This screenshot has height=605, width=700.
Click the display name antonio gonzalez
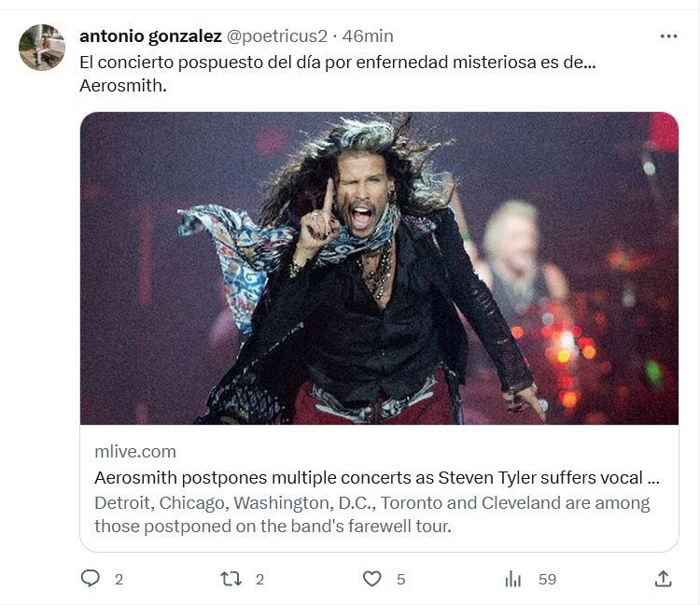tap(150, 36)
